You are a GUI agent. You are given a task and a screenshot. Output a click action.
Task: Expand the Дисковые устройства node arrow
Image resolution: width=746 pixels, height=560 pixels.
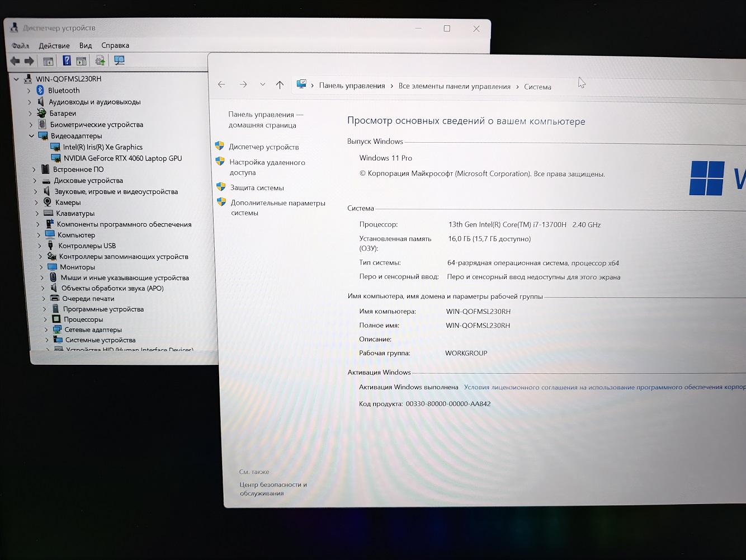click(35, 180)
